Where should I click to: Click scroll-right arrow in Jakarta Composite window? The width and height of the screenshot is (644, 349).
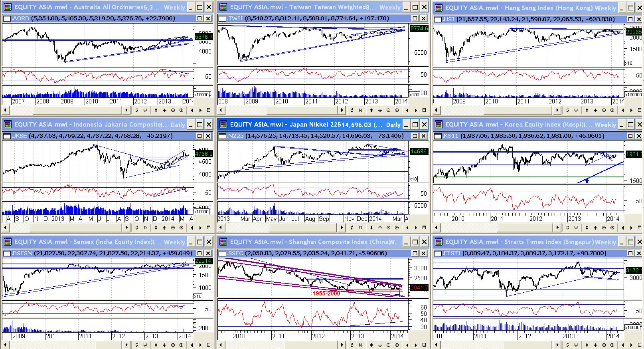click(x=127, y=228)
